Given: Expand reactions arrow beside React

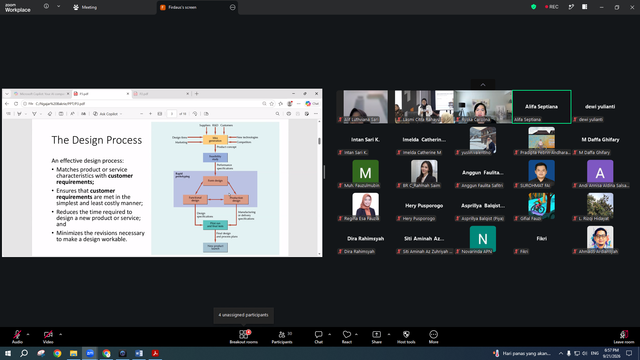Looking at the screenshot, I should 356,334.
